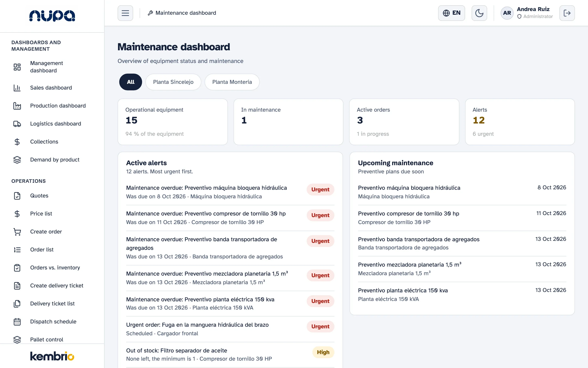This screenshot has height=368, width=588.
Task: Click the Demand by product layers icon
Action: click(17, 160)
